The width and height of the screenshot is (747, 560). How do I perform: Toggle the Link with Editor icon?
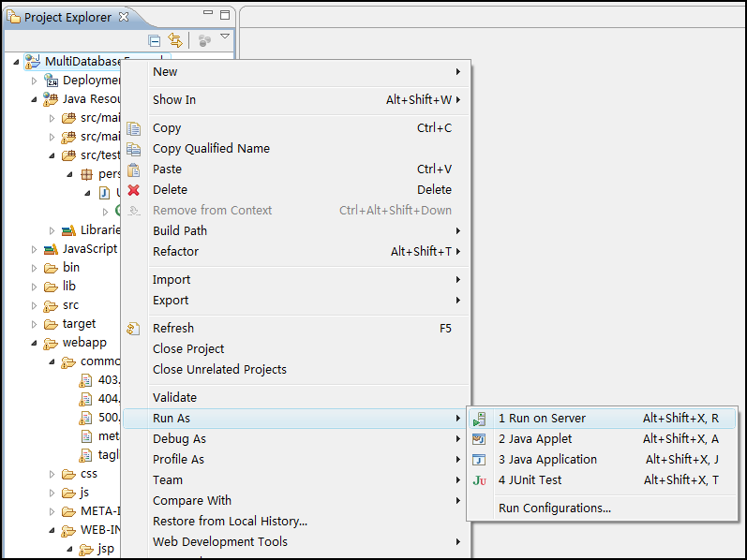pos(175,40)
